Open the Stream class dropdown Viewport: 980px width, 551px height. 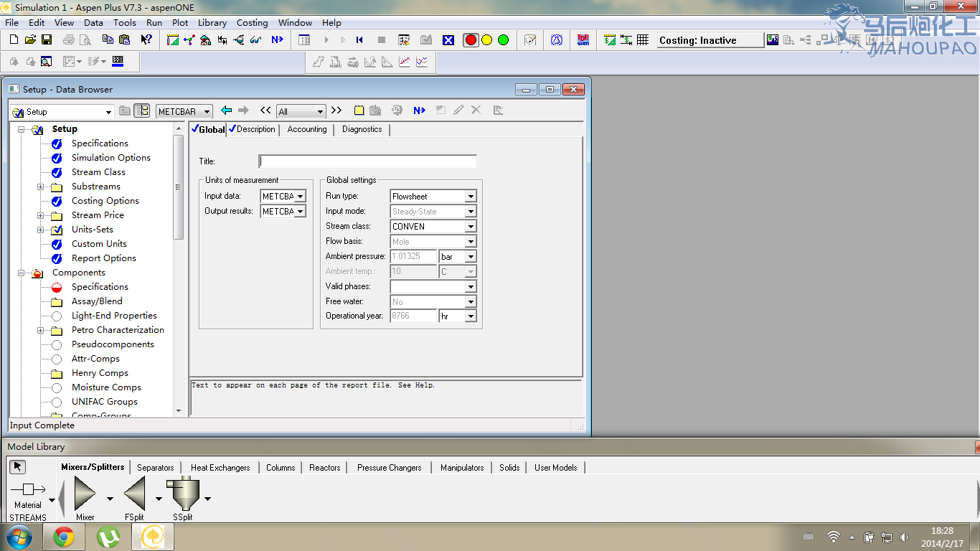point(471,227)
